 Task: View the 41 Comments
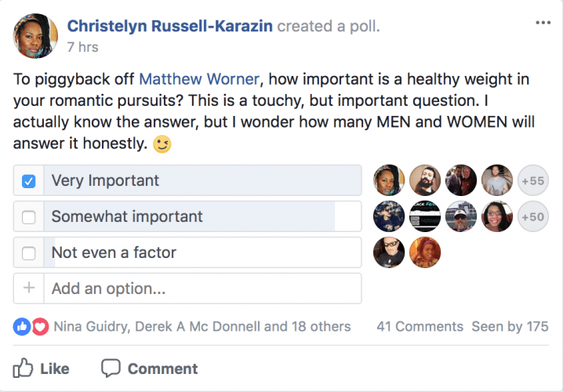coord(420,326)
